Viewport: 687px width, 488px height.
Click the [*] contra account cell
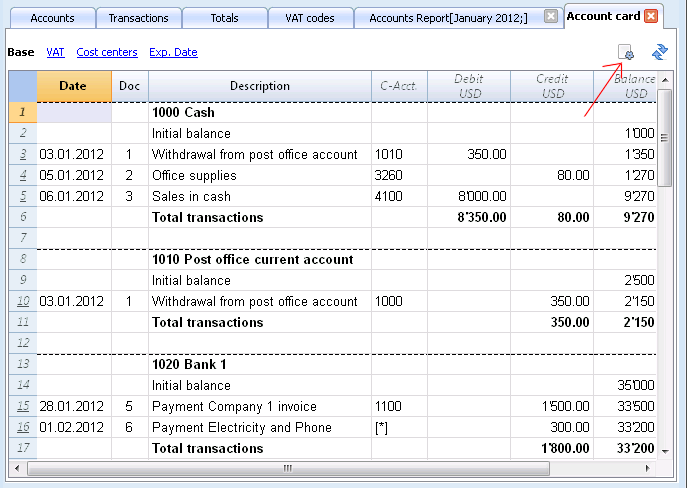[399, 428]
